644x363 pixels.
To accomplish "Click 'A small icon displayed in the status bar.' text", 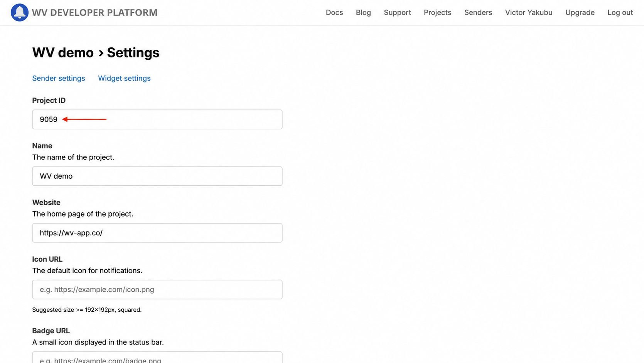I will pos(98,342).
